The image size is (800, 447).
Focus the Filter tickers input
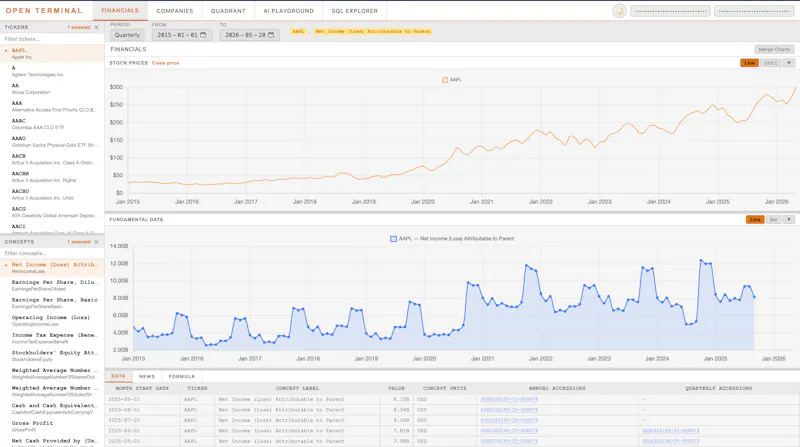click(52, 39)
